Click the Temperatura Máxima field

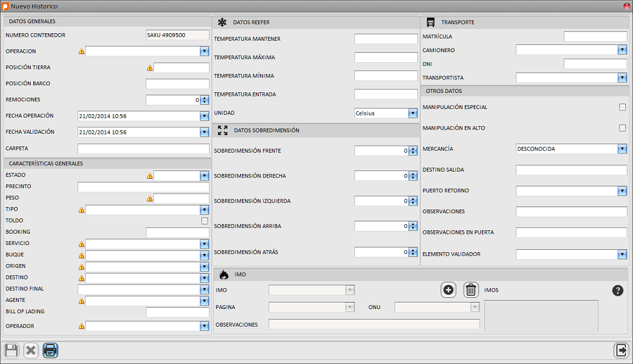point(386,57)
